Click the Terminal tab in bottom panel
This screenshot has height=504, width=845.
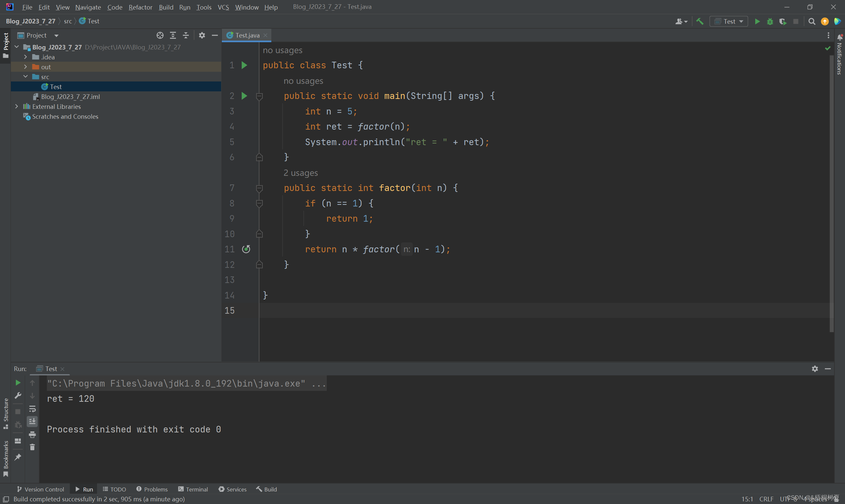click(196, 489)
